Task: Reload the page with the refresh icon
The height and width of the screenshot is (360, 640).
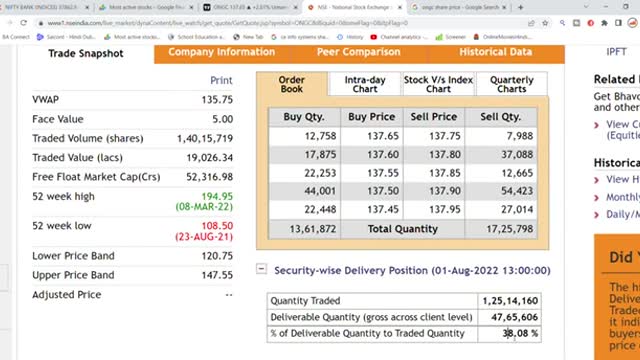Action: pos(24,23)
